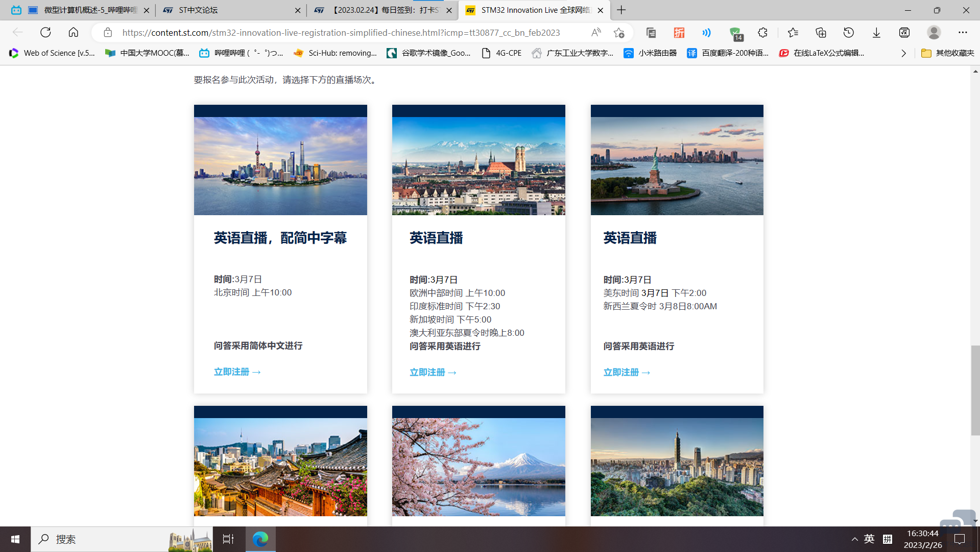980x552 pixels.
Task: Open Web of Science bookmark
Action: 52,53
